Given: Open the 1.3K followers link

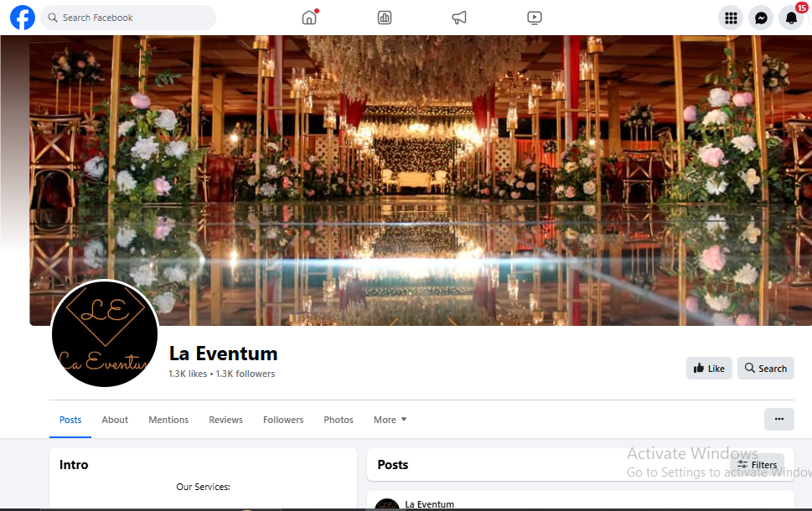Looking at the screenshot, I should point(246,374).
